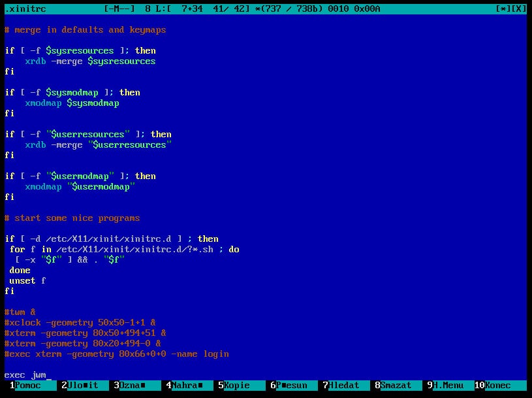Click the 'if [ -d /etc/X11/xinit/xinitrc.d ]' line
532x398 pixels.
click(x=112, y=239)
